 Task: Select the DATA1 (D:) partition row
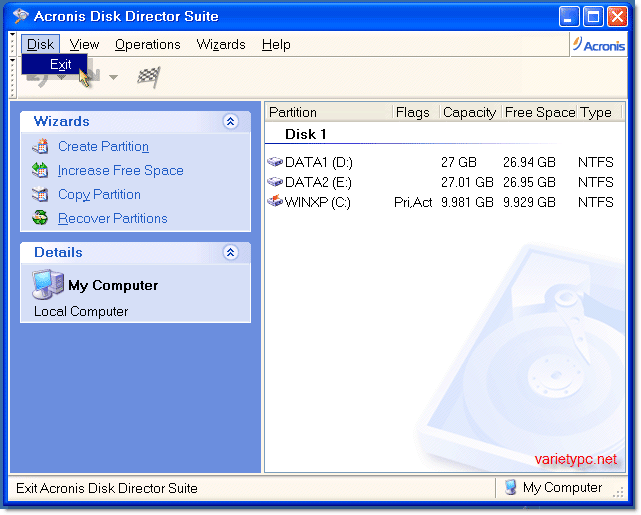441,162
